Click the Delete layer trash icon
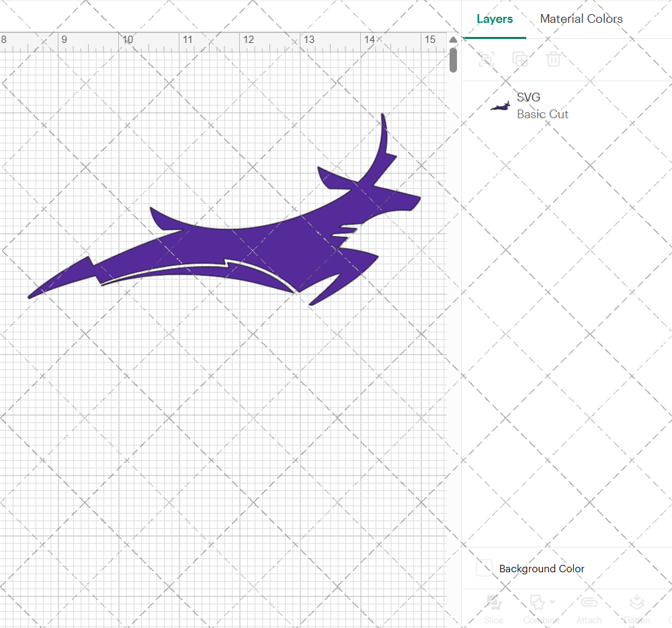672x628 pixels. (553, 59)
